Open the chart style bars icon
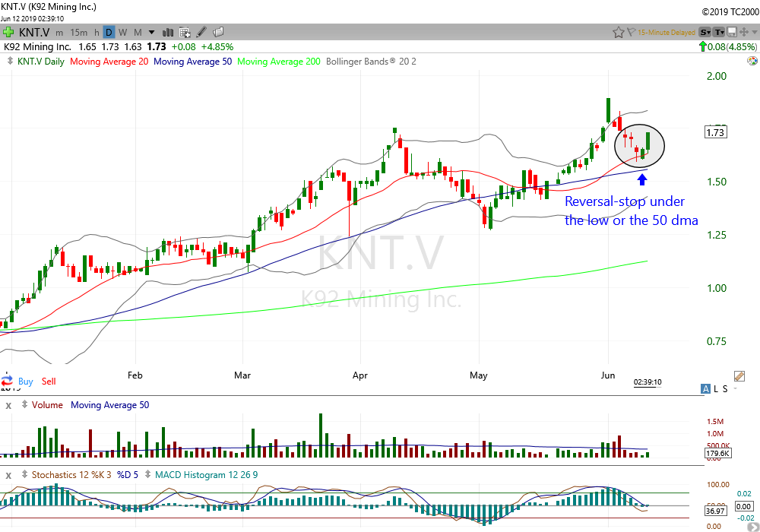The image size is (760, 532). pyautogui.click(x=168, y=33)
